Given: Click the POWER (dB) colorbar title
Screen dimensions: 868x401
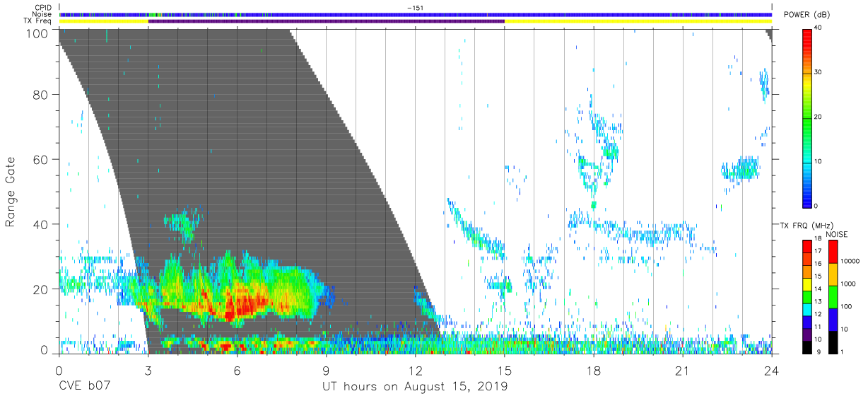Looking at the screenshot, I should (x=807, y=16).
